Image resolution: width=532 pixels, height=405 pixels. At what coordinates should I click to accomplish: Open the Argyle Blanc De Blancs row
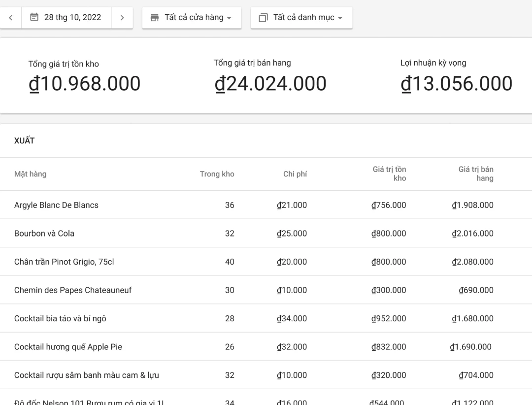(x=56, y=205)
